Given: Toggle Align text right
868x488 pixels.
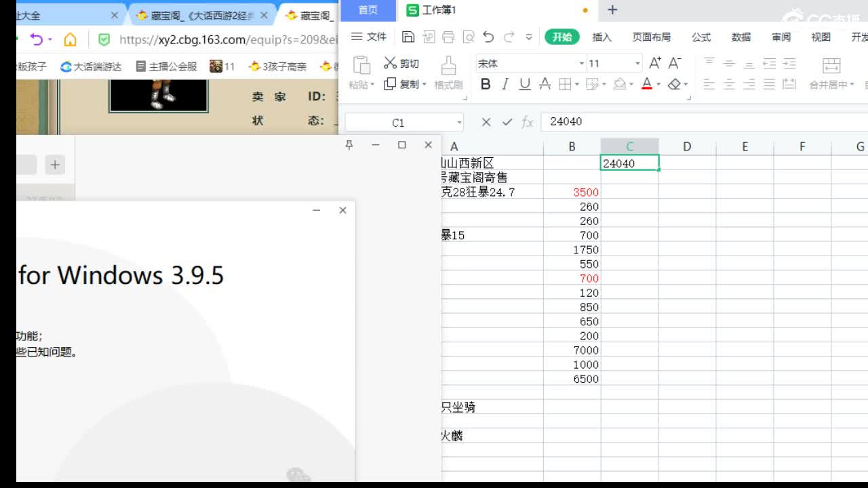Looking at the screenshot, I should click(749, 84).
